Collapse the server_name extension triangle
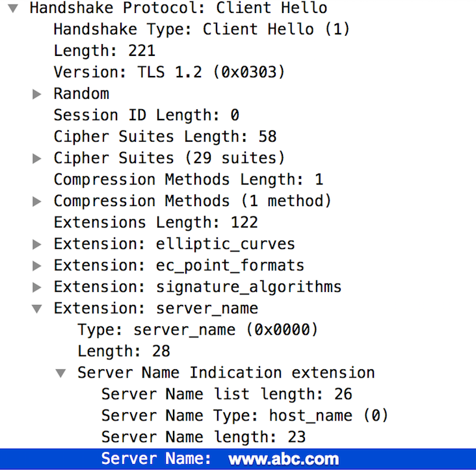Viewport: 476px width, 470px height. pyautogui.click(x=37, y=309)
